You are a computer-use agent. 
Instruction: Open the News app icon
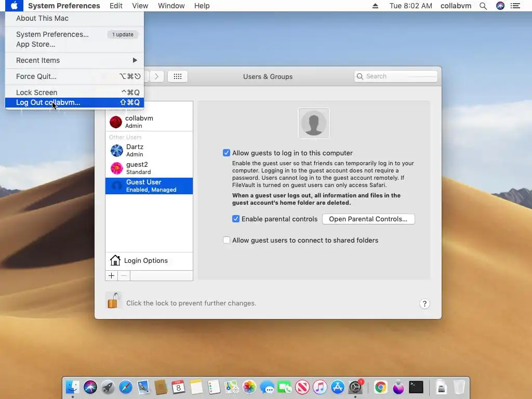click(x=302, y=387)
